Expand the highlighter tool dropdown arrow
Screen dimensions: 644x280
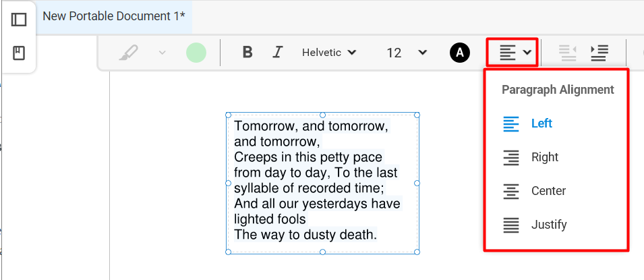[163, 53]
